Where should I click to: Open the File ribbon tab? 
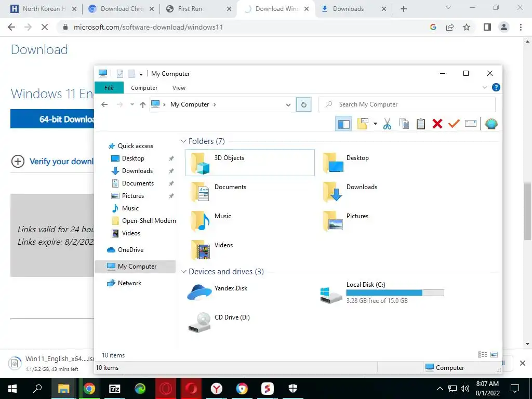109,88
